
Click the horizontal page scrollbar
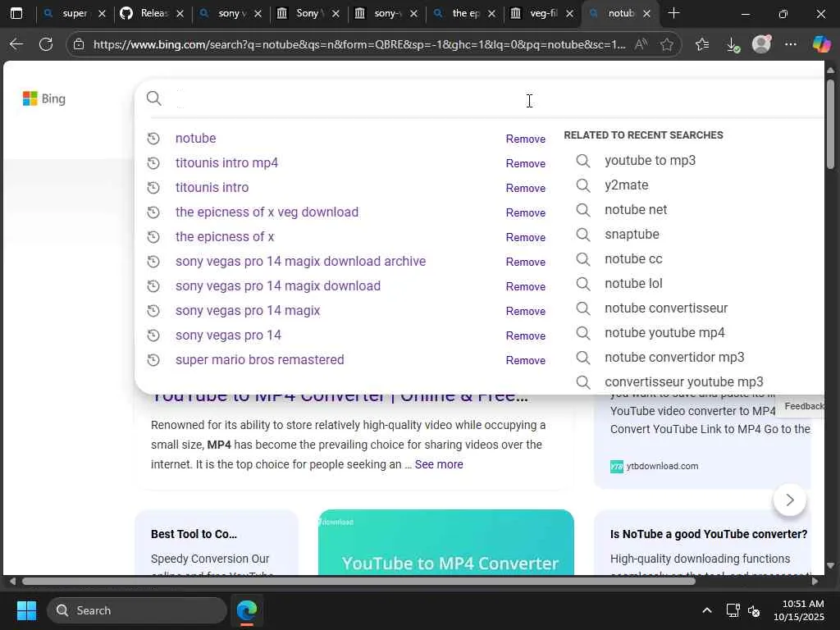pos(359,582)
